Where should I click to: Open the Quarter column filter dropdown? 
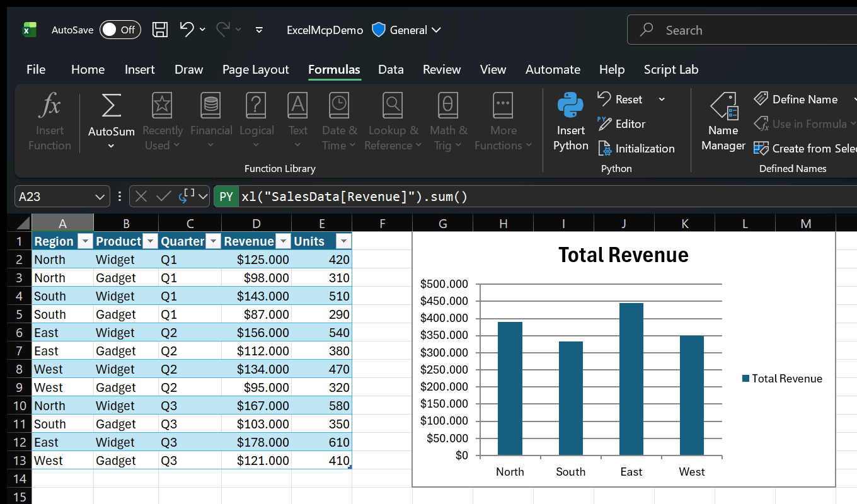click(x=214, y=241)
